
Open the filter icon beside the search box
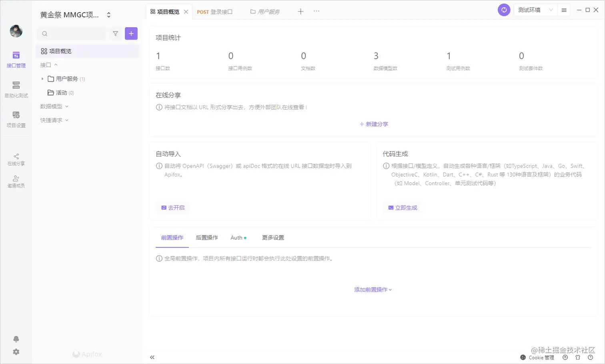tap(115, 34)
